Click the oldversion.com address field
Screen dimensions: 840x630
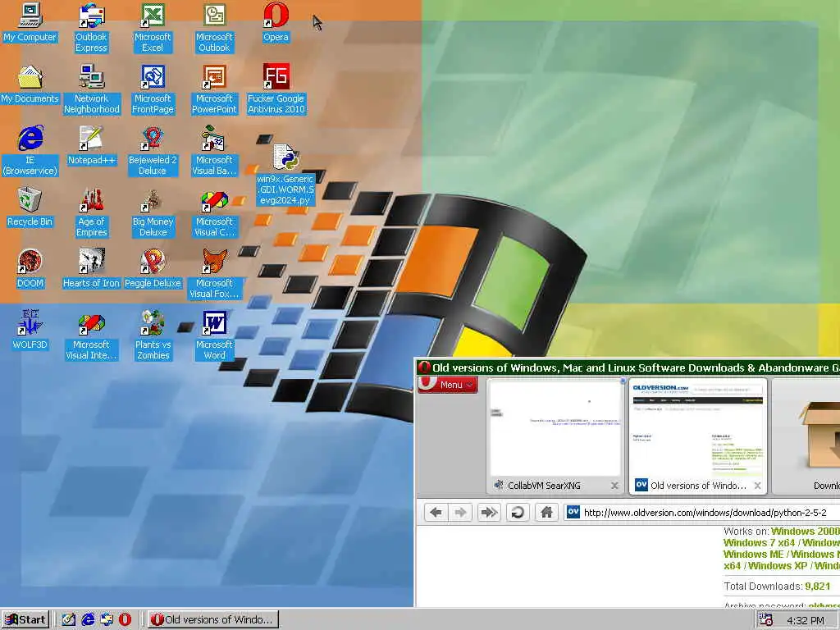pos(705,513)
